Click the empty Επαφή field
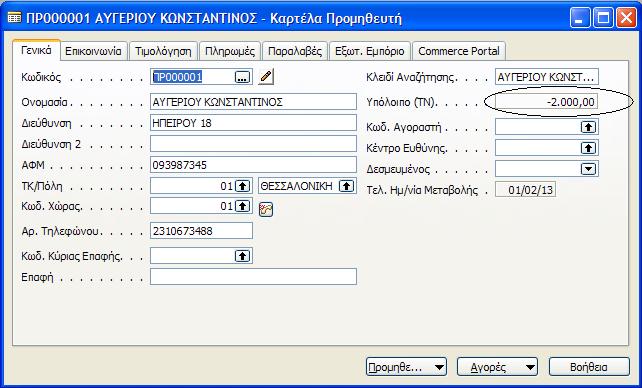This screenshot has width=642, height=388. 253,277
